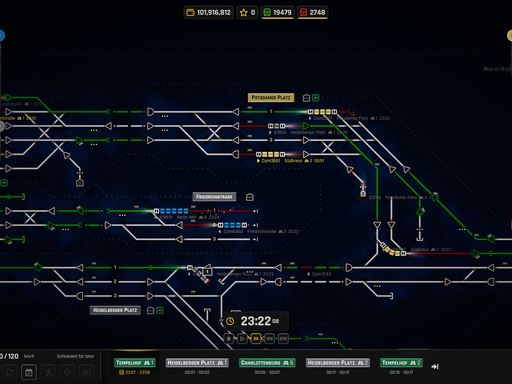
Task: Switch to 25X game speed
Action: pos(283,339)
